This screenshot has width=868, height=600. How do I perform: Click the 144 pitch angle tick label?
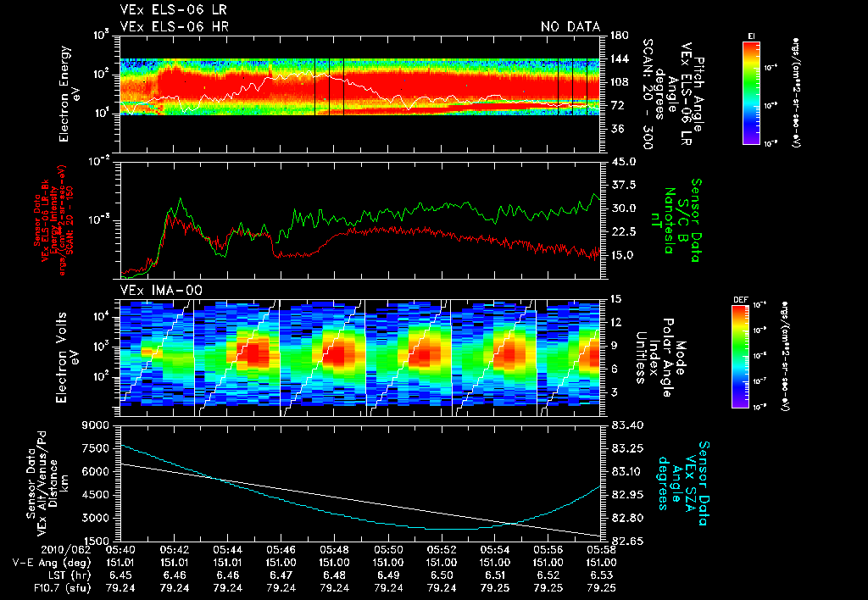click(x=619, y=58)
